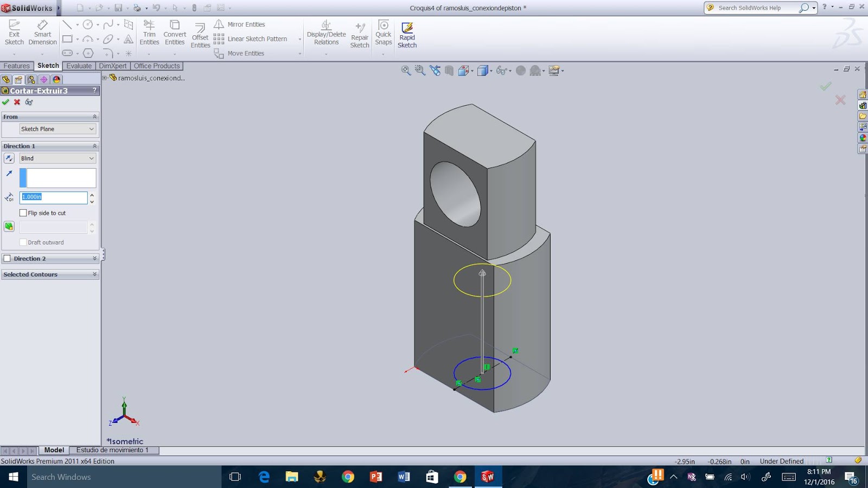Image resolution: width=868 pixels, height=488 pixels.
Task: Click Exit Sketch in the ribbon
Action: [x=14, y=33]
